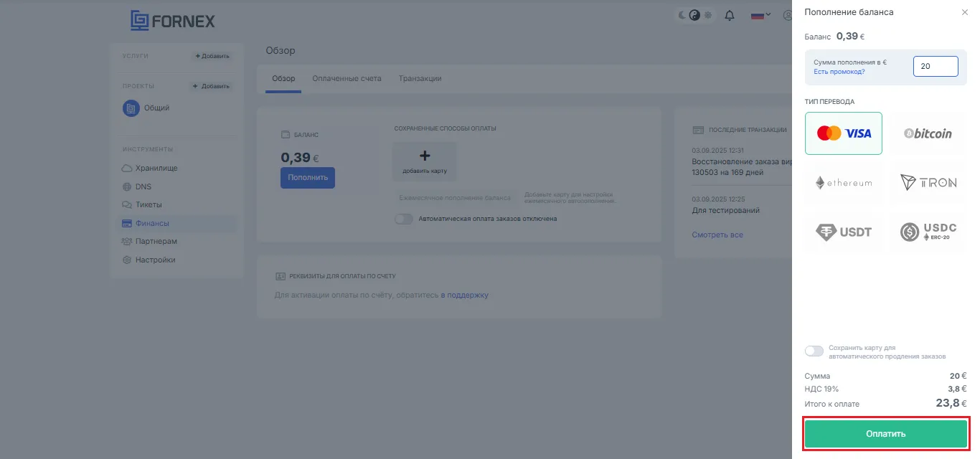
Task: Click the Для тестирований transaction
Action: point(726,210)
